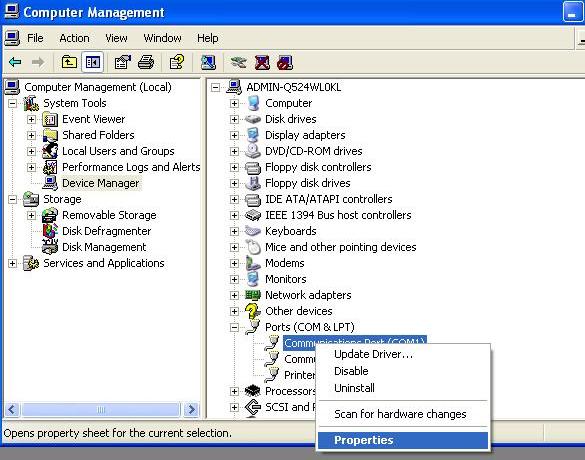Click the Keyboards device icon
This screenshot has width=585, height=460.
click(x=253, y=231)
